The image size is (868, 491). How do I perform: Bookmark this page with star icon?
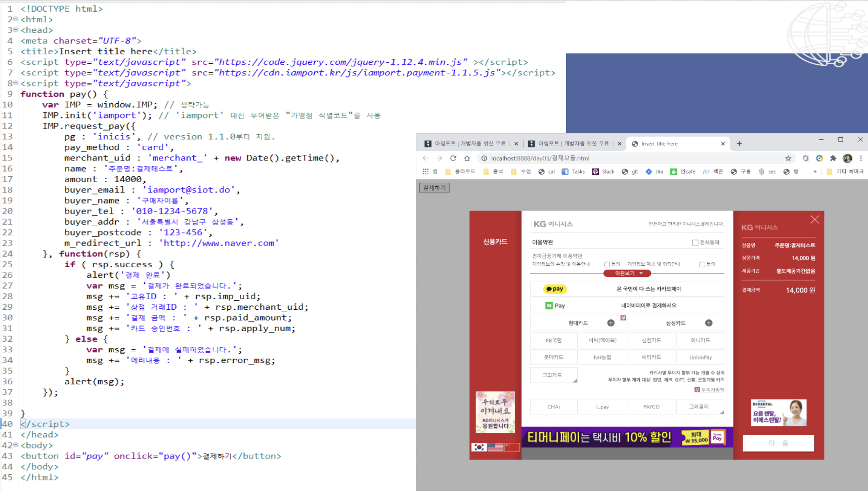click(788, 158)
